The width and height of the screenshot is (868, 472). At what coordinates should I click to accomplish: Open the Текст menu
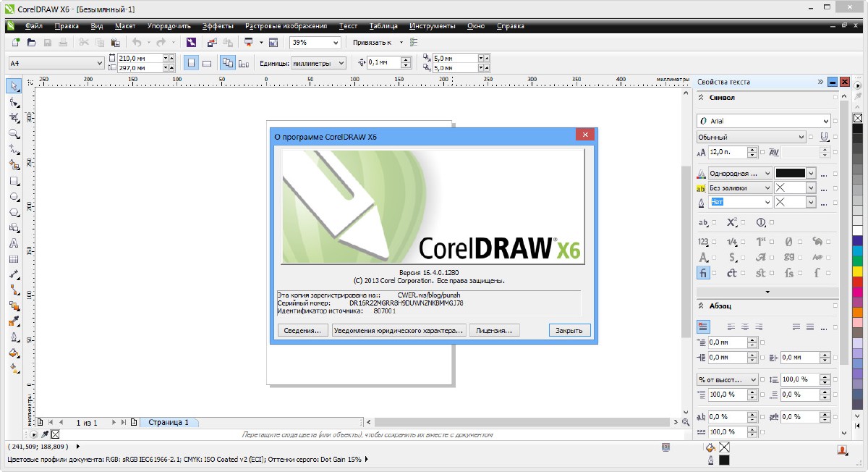point(348,26)
